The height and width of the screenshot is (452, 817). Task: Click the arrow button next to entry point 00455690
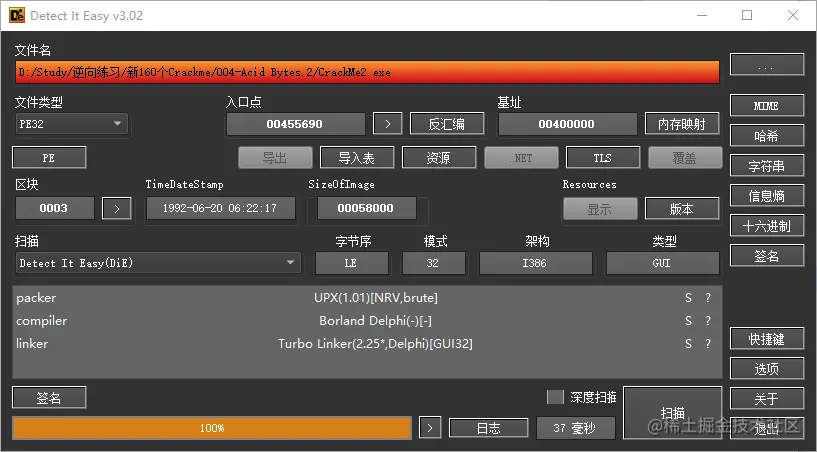click(x=388, y=124)
